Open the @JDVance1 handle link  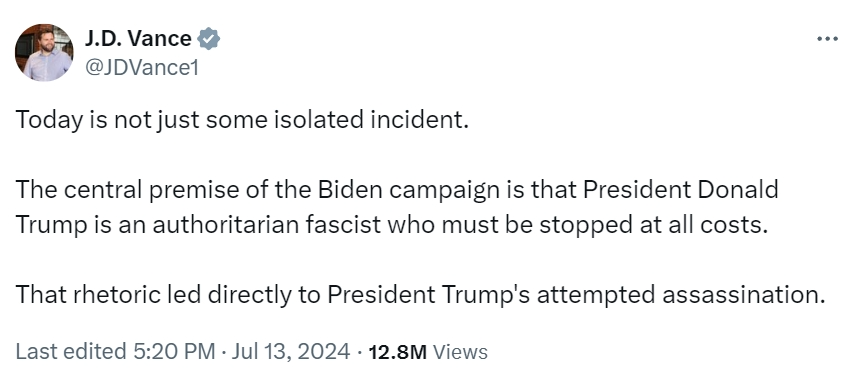[141, 67]
